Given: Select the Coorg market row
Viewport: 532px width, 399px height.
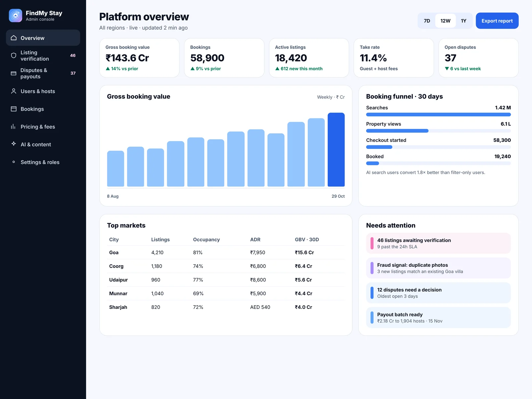Looking at the screenshot, I should click(226, 266).
